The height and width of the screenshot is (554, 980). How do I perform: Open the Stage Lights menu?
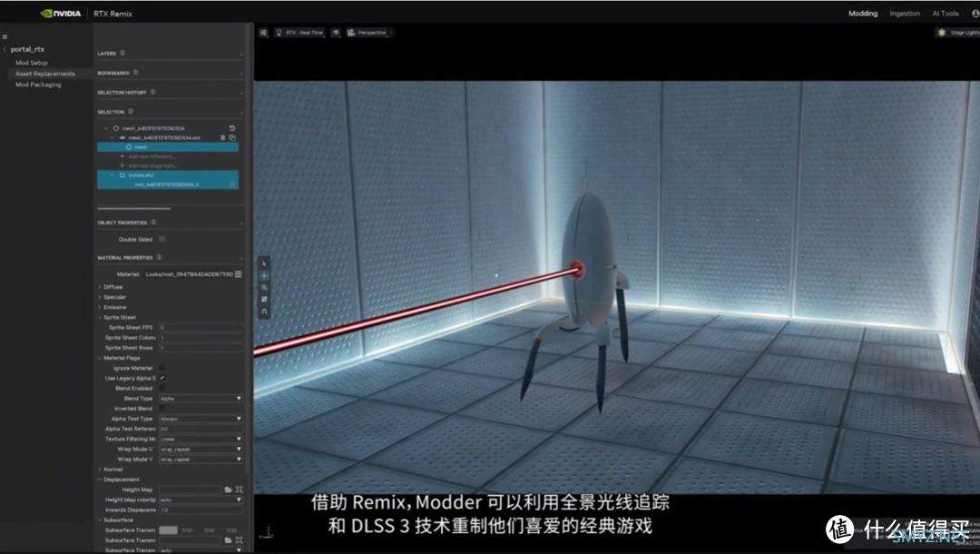click(958, 33)
